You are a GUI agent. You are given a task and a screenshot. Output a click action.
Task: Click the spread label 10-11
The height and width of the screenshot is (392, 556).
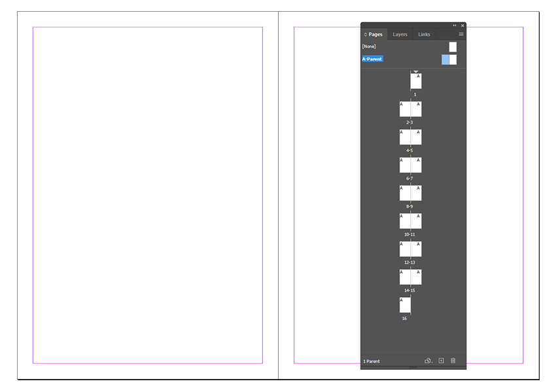tap(409, 235)
